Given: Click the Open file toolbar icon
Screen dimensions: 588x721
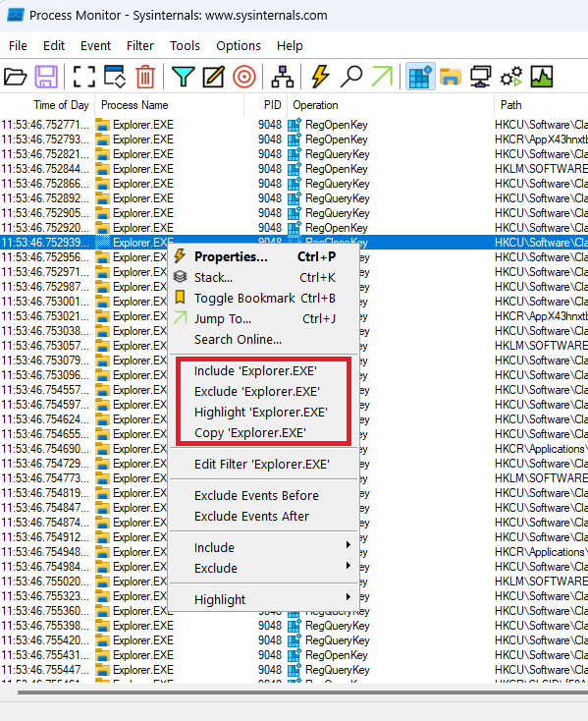Looking at the screenshot, I should point(15,77).
